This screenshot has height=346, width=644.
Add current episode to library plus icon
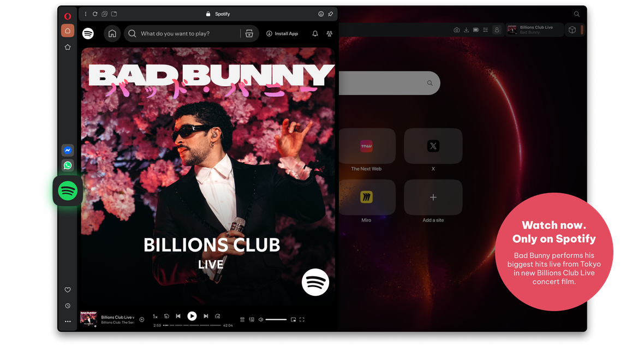tap(142, 320)
